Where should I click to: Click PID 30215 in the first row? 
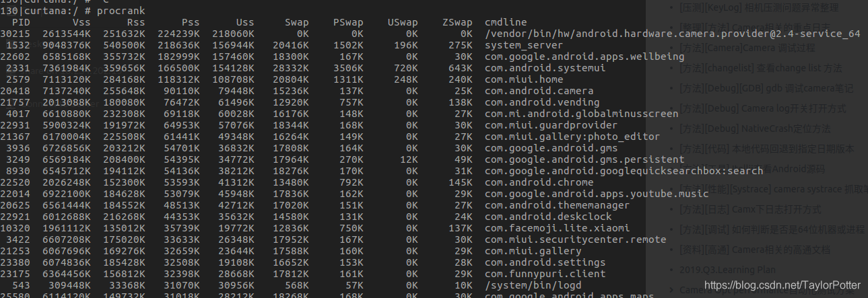pos(14,34)
